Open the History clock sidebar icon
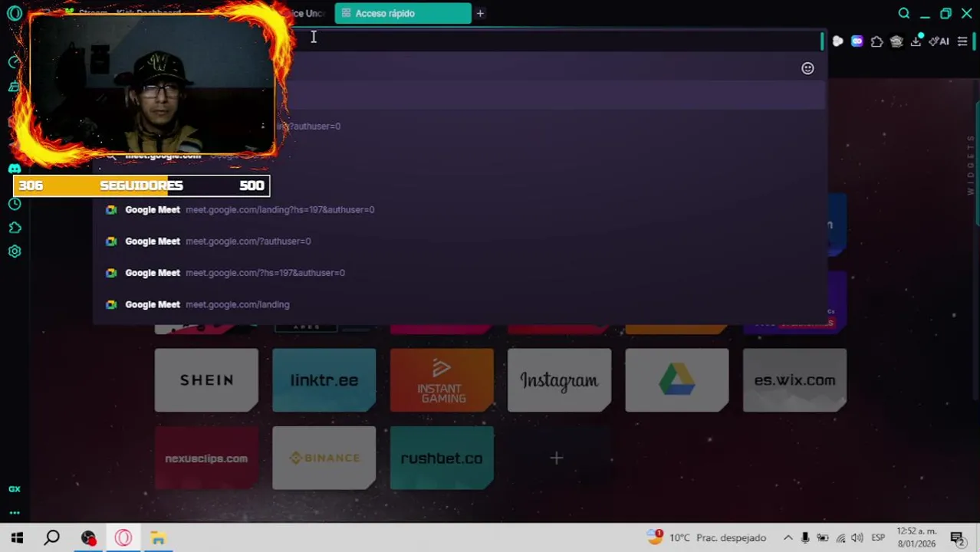 click(x=15, y=204)
